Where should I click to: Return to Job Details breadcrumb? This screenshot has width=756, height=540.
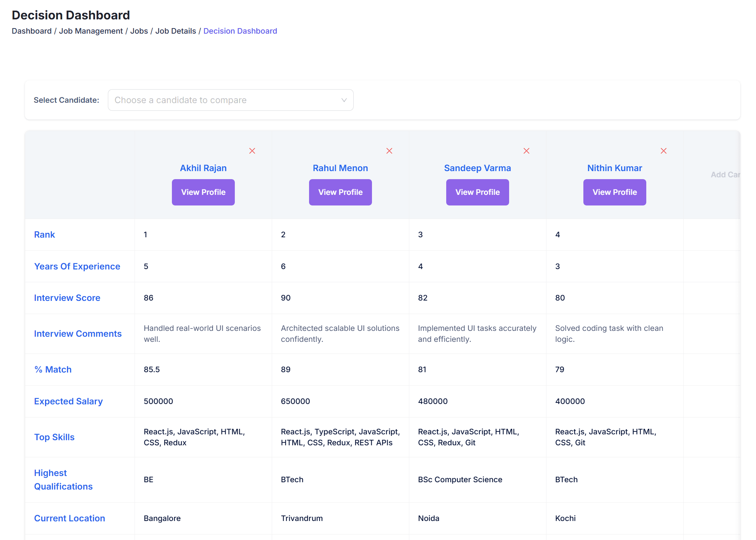point(176,31)
